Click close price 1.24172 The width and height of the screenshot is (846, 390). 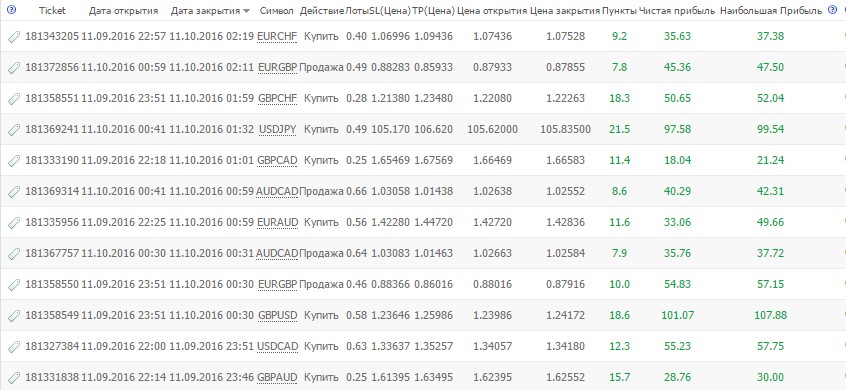click(565, 315)
